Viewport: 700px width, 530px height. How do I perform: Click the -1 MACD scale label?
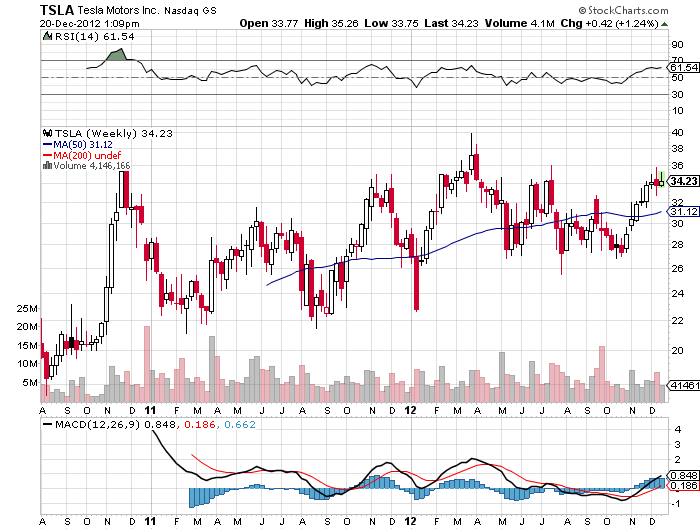tap(676, 504)
